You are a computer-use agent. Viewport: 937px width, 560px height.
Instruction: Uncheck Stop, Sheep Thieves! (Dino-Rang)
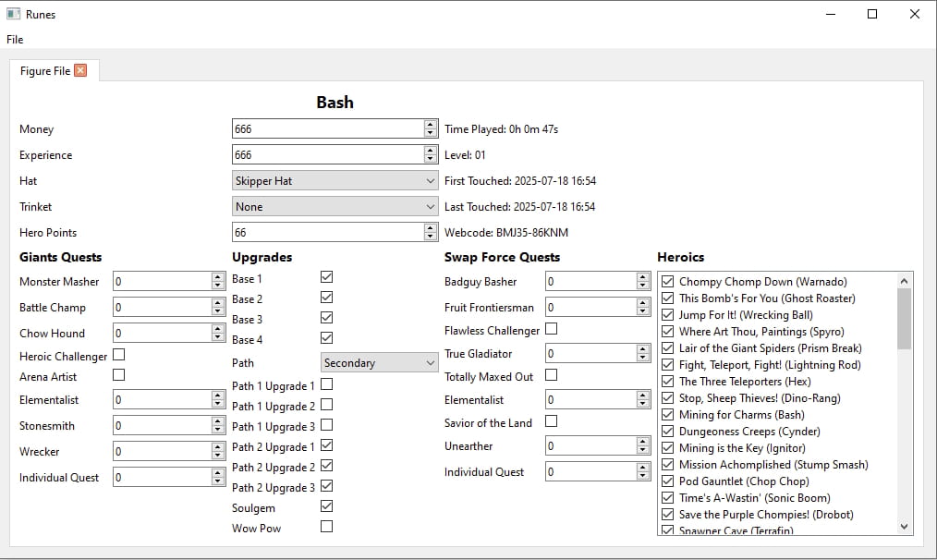[668, 398]
